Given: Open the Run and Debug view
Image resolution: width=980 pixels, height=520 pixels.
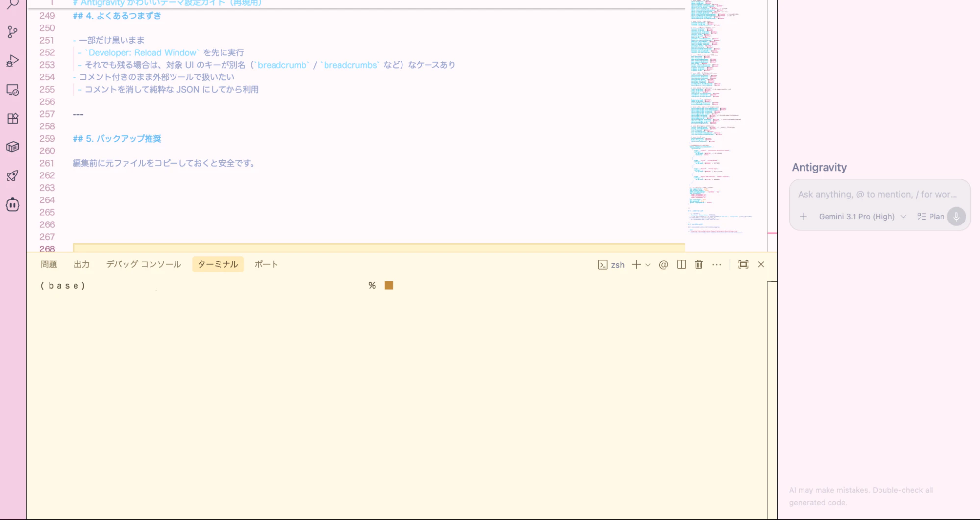Looking at the screenshot, I should click(13, 61).
